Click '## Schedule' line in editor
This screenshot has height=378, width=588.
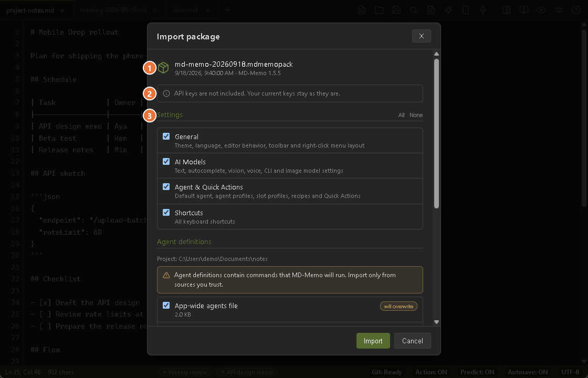click(53, 79)
